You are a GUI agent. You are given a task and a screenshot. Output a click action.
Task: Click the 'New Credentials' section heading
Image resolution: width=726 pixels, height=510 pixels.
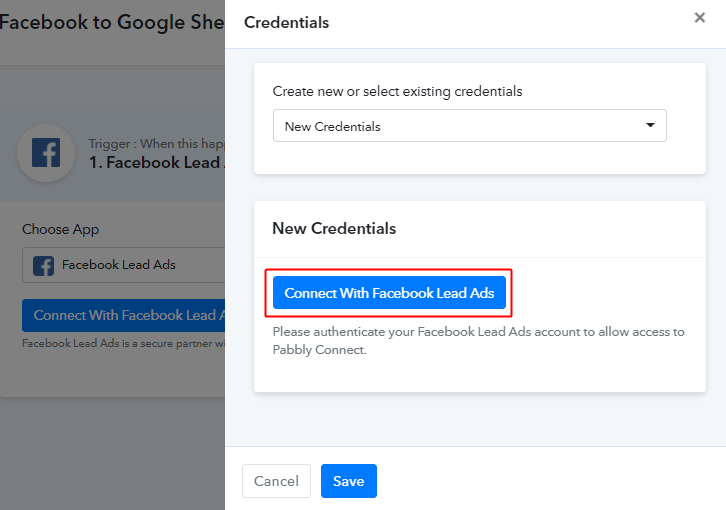[x=334, y=228]
